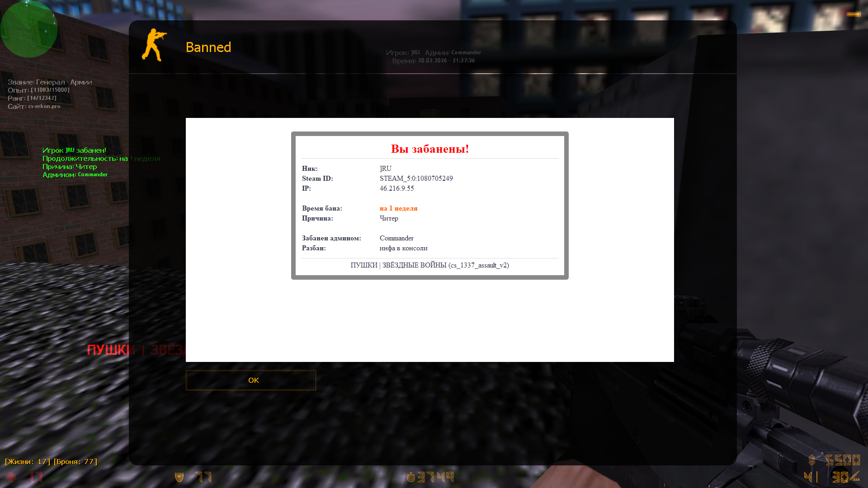
Task: Click the 'инфа в консоли' text
Action: (403, 248)
